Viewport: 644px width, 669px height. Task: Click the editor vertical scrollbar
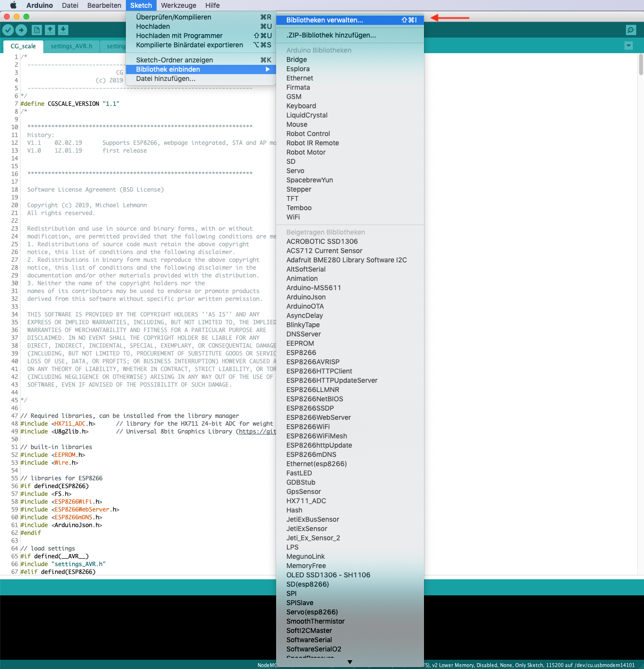641,64
